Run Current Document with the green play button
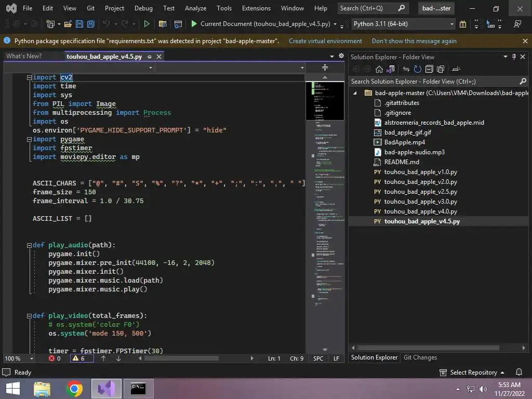Viewport: 532px width, 399px height. pos(194,24)
